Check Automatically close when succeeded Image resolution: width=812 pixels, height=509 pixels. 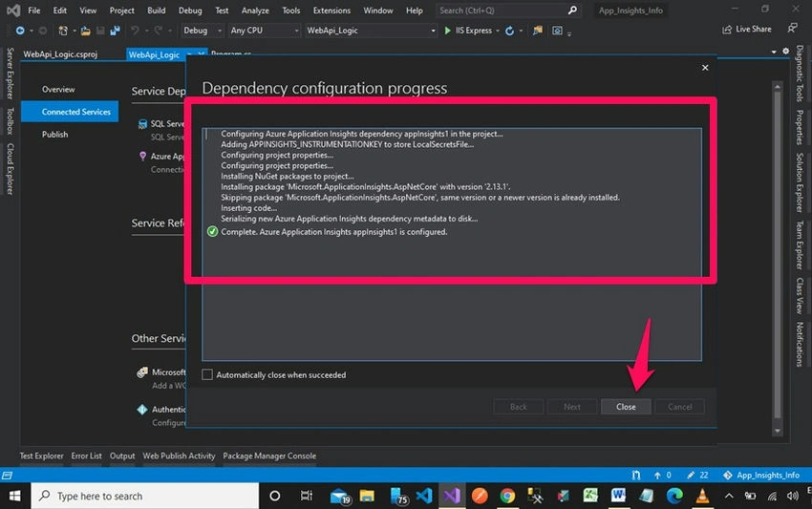pos(207,374)
